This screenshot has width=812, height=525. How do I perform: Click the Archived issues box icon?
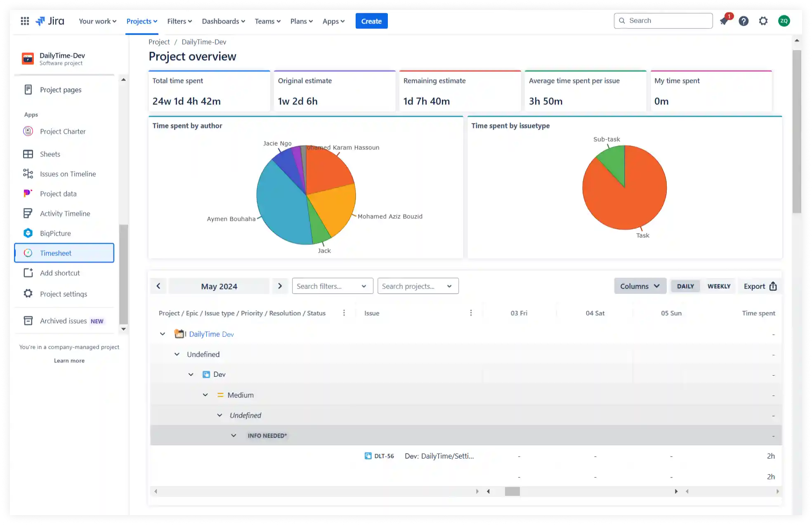pos(28,321)
